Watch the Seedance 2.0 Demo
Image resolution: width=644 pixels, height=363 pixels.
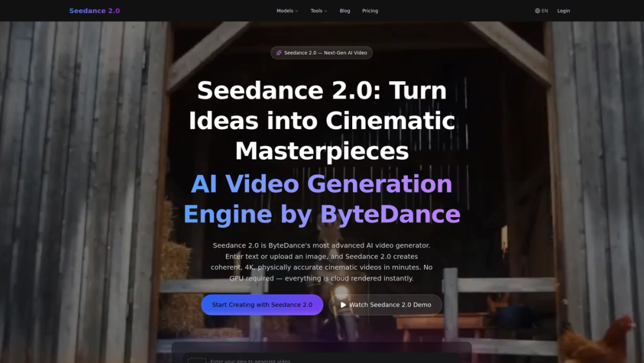(x=385, y=304)
